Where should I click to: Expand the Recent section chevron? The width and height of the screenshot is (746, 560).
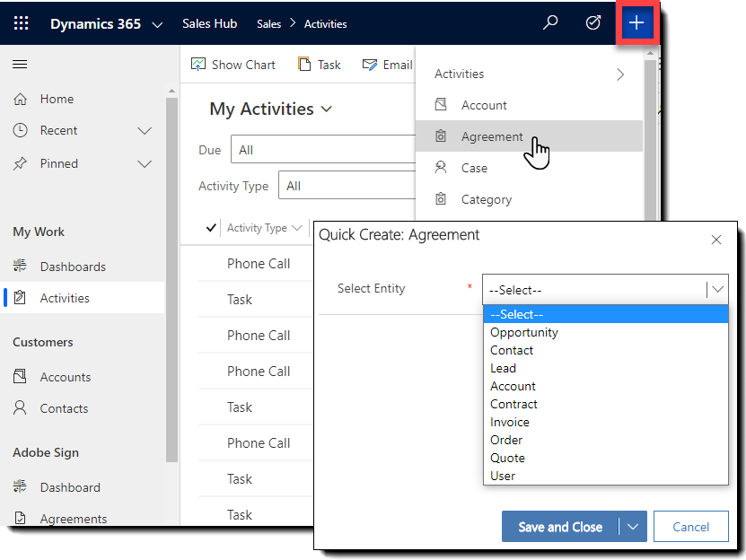[145, 131]
